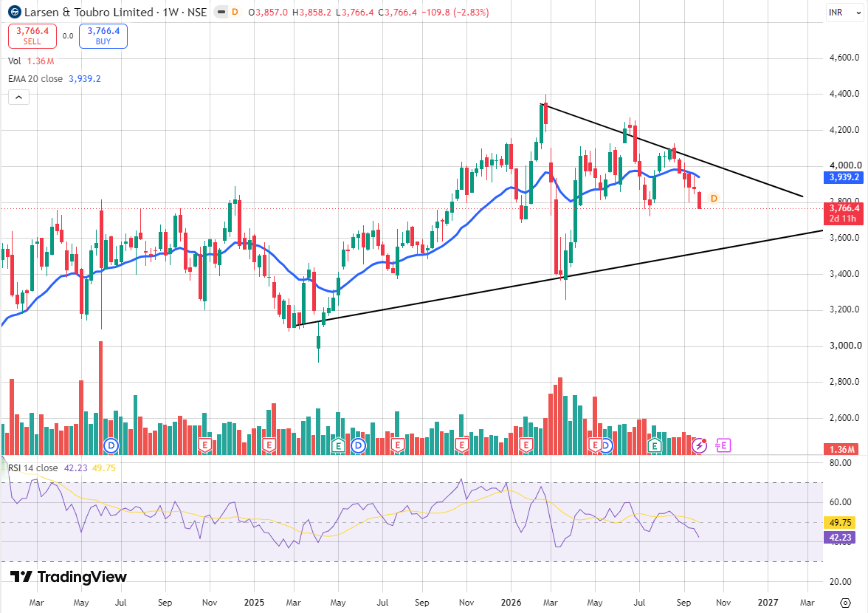Image resolution: width=868 pixels, height=613 pixels.
Task: Select the Vol 1.36 M indicator legend
Action: [31, 61]
